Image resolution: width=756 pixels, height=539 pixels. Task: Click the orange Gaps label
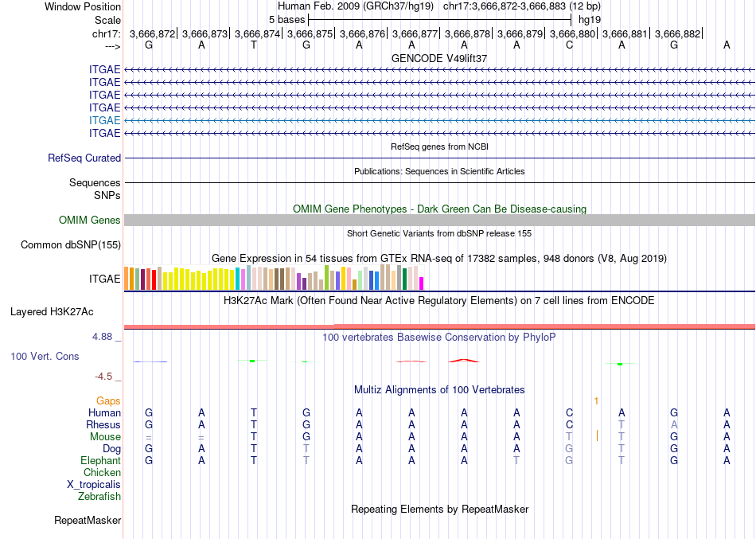(x=108, y=401)
